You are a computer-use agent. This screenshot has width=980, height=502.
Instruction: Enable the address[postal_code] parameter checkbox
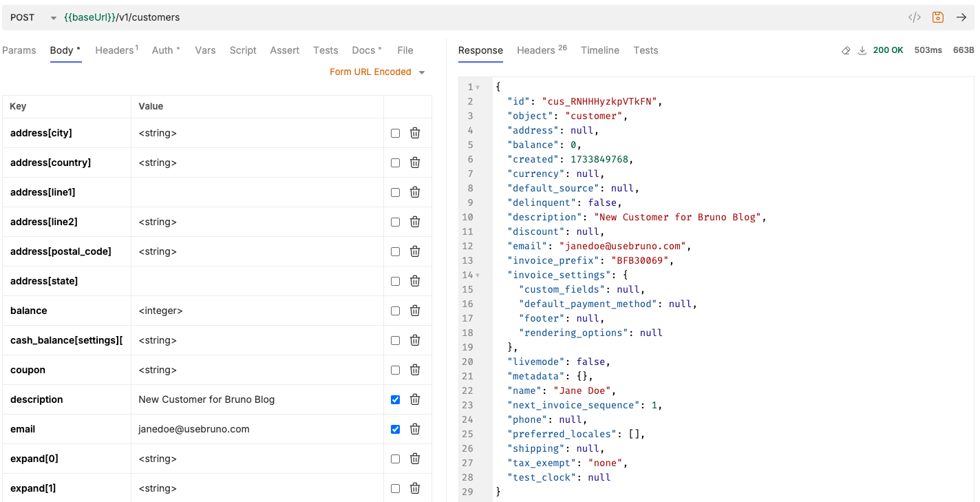pyautogui.click(x=395, y=251)
